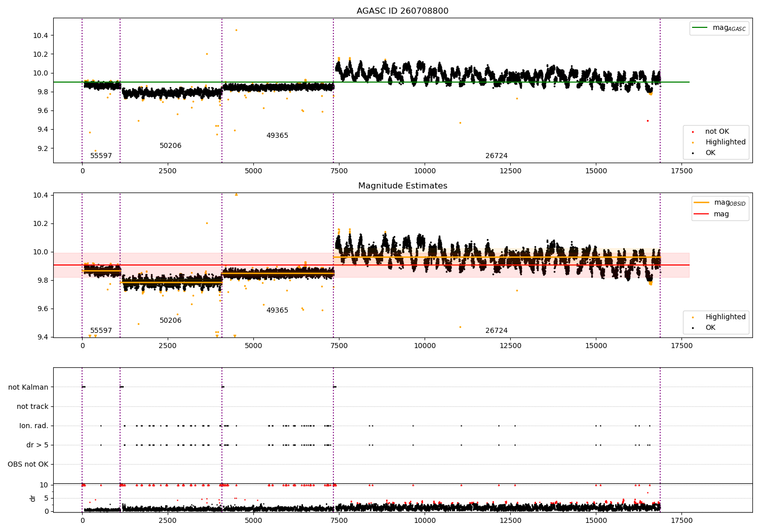Viewport: 760px width, 532px height.
Task: Click the 10.4 y-tick in AGASC ID plot
Action: (40, 35)
